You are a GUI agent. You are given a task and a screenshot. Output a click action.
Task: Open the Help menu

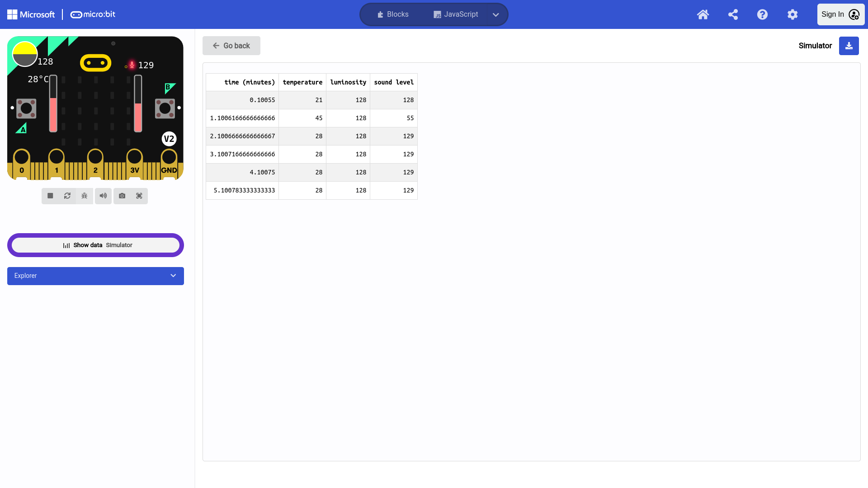[762, 14]
